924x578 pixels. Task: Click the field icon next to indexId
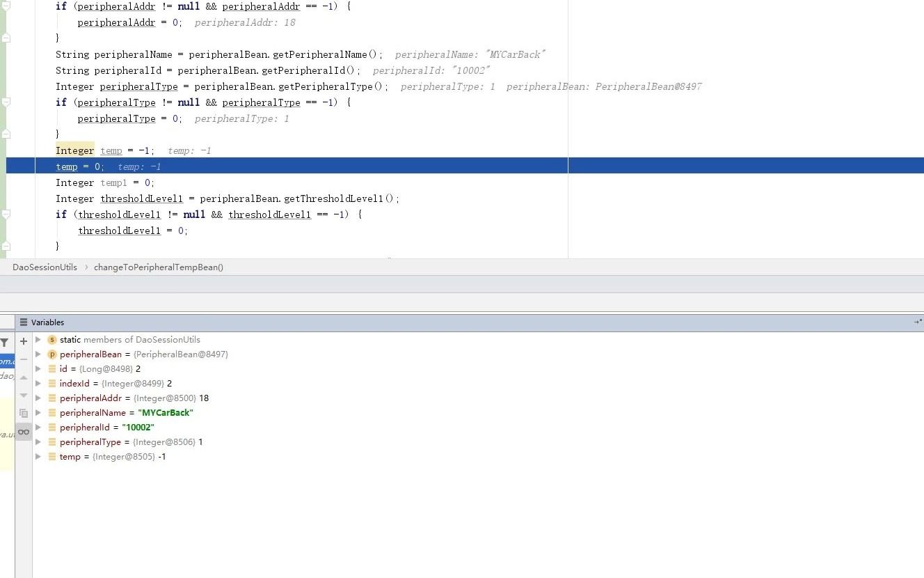52,384
